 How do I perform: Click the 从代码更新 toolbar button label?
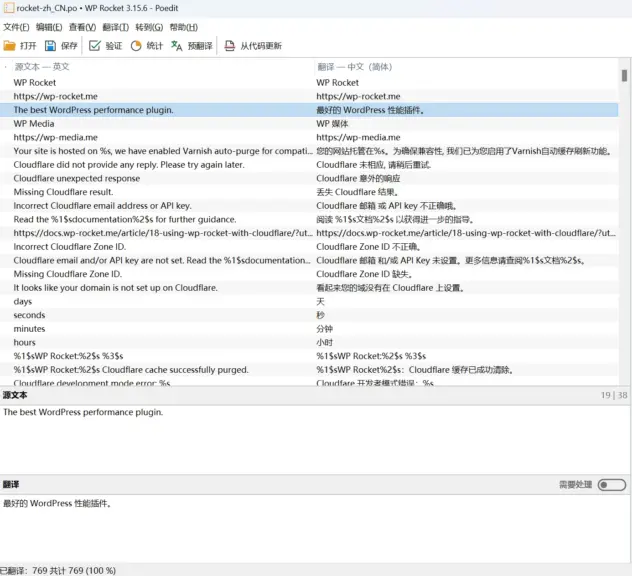coord(261,46)
